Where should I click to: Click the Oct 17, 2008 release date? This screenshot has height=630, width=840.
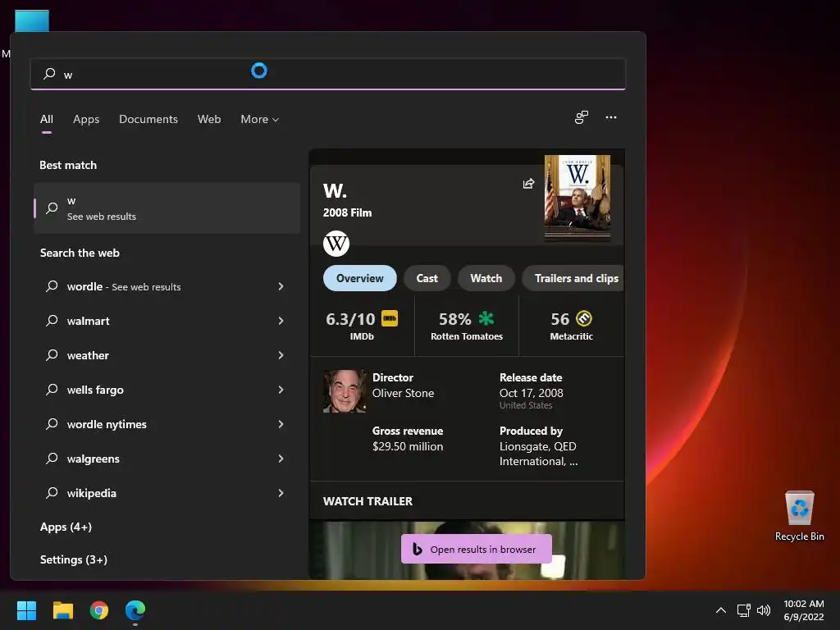click(x=532, y=393)
